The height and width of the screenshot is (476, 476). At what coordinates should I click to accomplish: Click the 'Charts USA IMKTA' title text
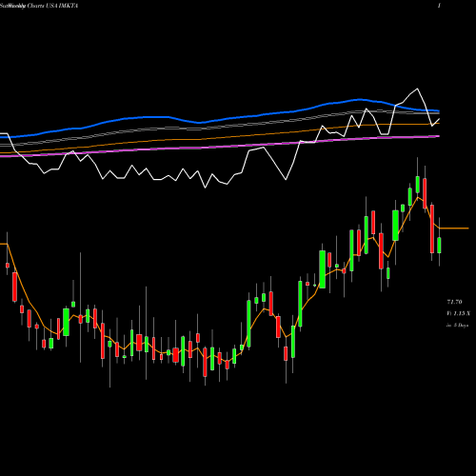click(52, 6)
